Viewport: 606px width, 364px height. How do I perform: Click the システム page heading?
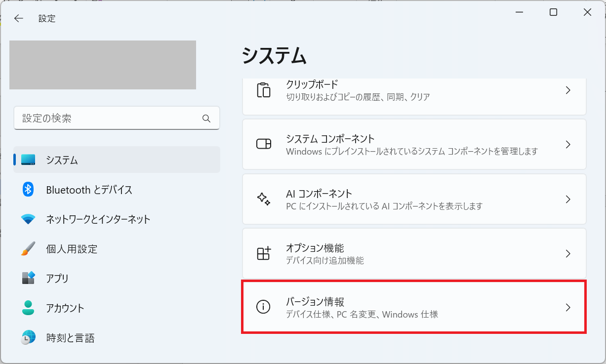tap(274, 56)
